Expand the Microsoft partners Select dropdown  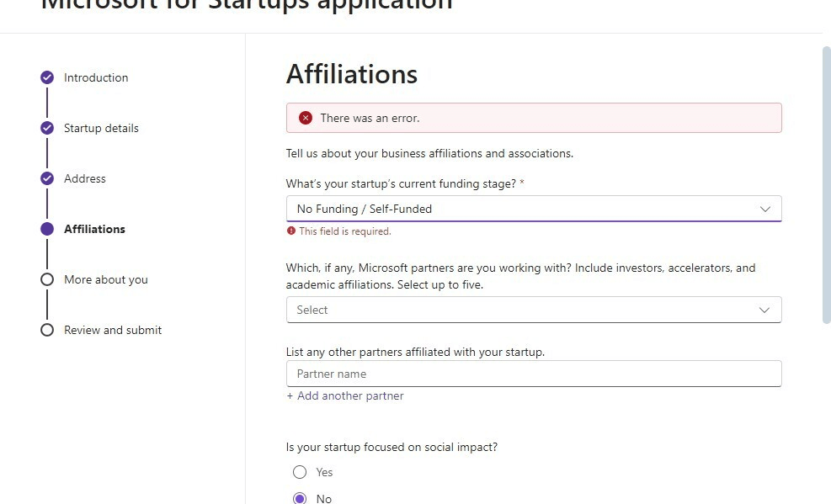534,310
